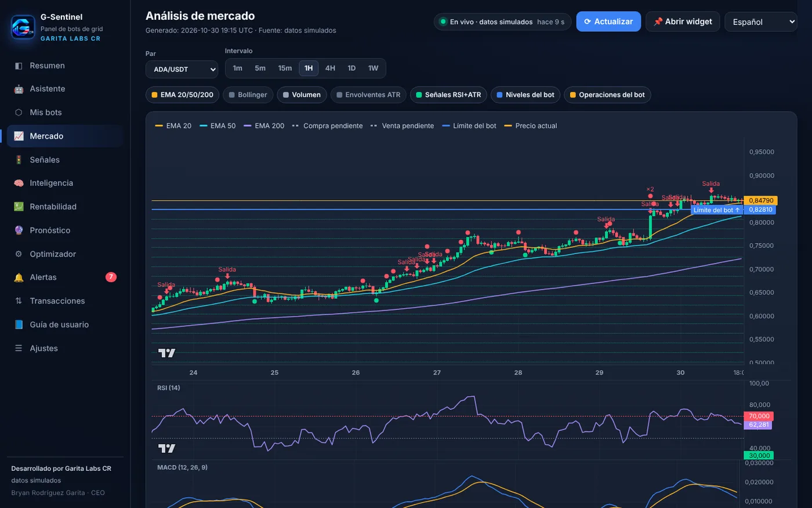Click the Señales traffic light icon
812x508 pixels.
click(19, 160)
